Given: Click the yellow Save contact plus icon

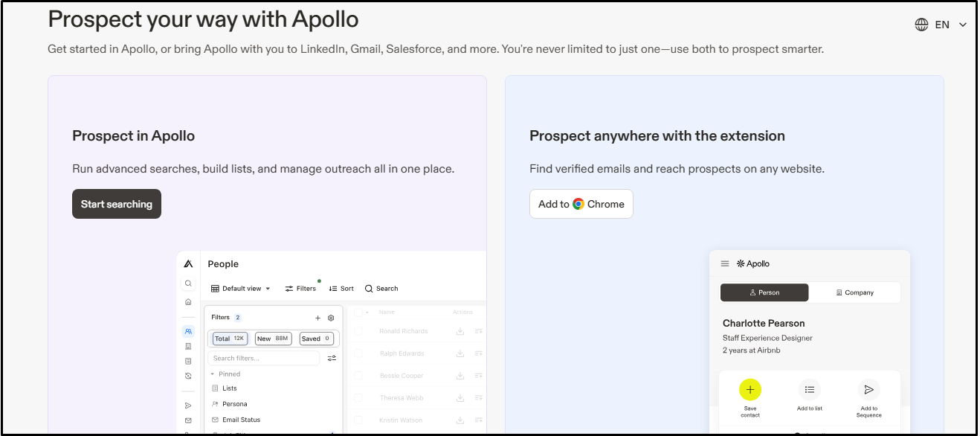Looking at the screenshot, I should (749, 389).
